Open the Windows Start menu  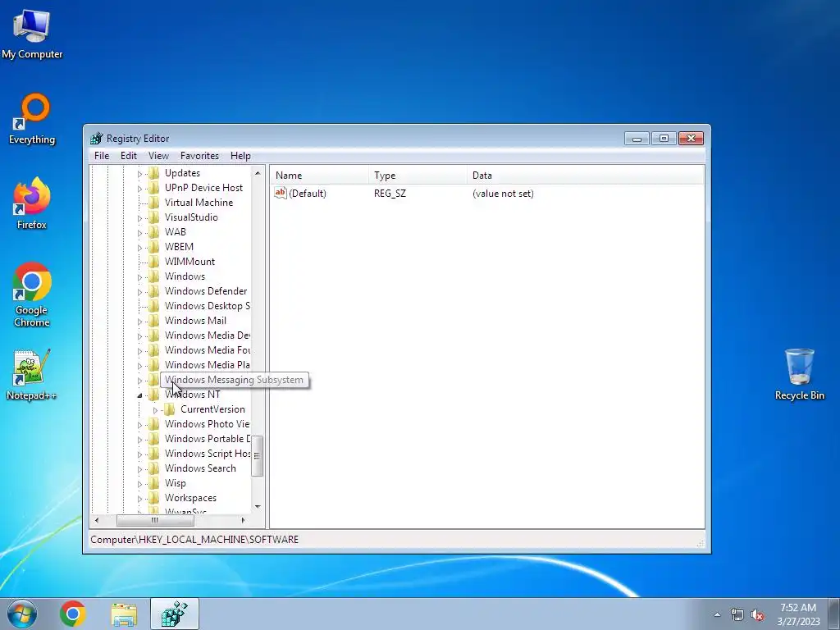[22, 614]
